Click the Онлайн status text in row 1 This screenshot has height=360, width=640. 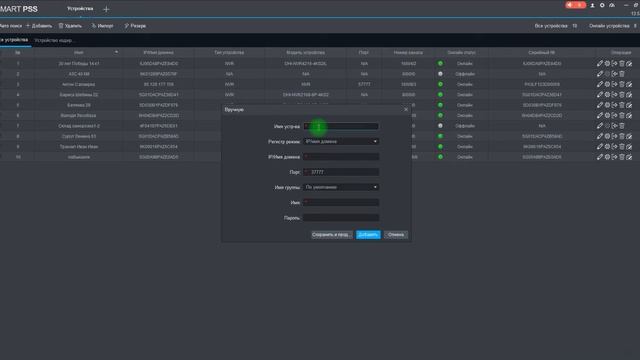click(464, 64)
